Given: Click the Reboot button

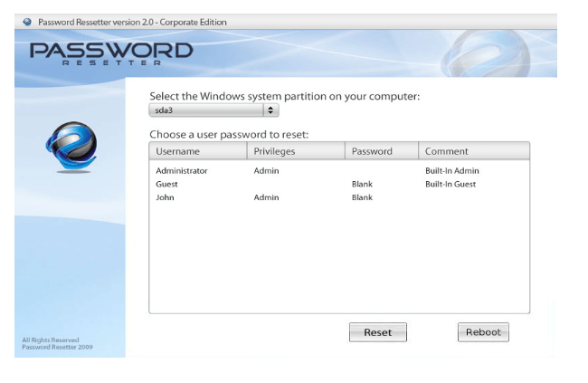Looking at the screenshot, I should coord(483,332).
